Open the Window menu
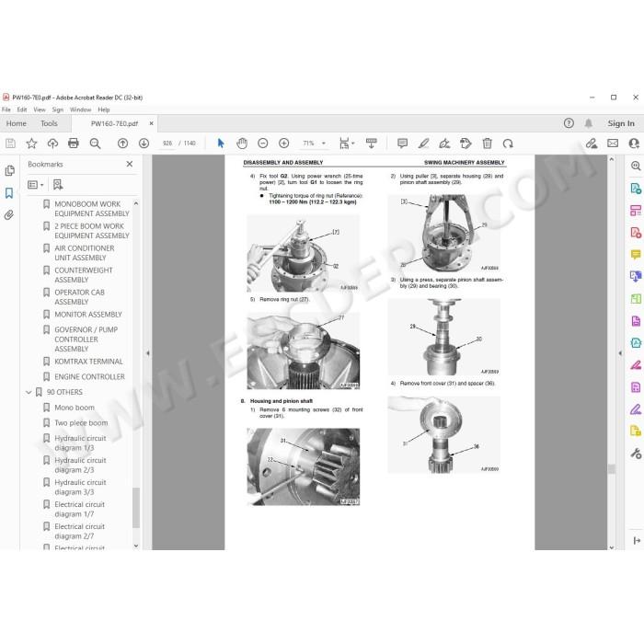 point(81,109)
